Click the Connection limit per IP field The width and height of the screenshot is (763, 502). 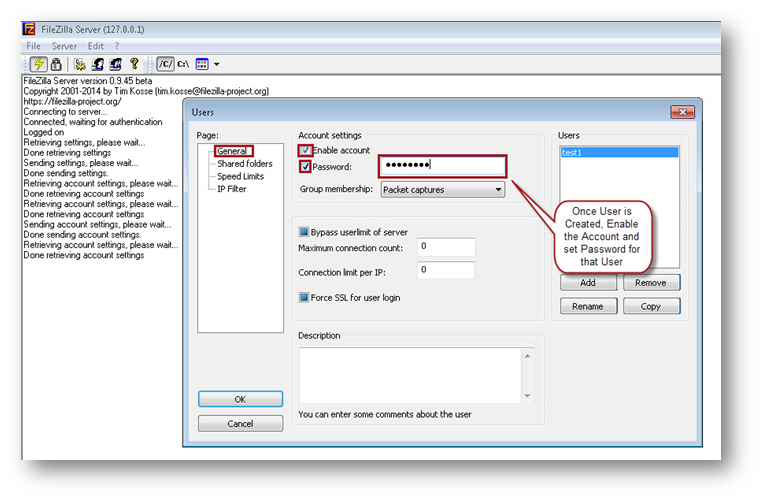tap(446, 270)
